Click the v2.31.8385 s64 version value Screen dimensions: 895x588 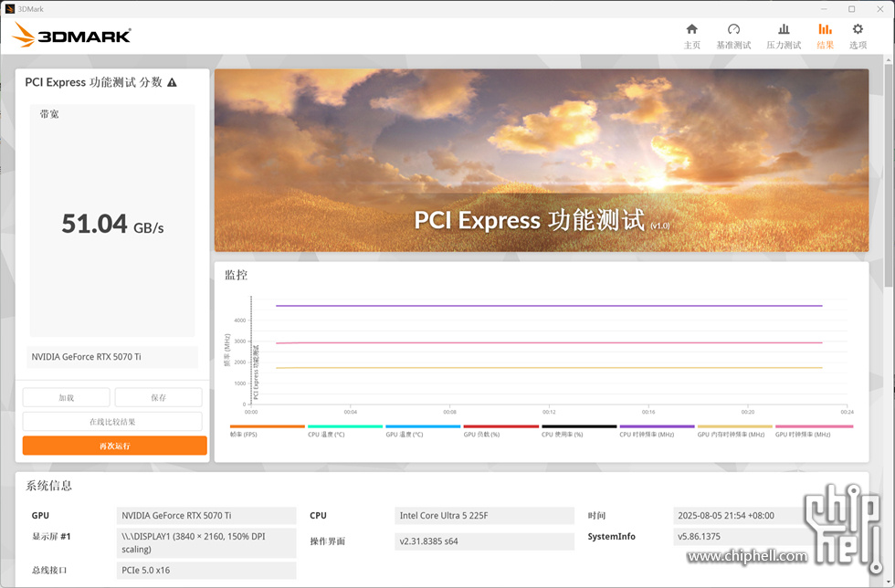(485, 541)
